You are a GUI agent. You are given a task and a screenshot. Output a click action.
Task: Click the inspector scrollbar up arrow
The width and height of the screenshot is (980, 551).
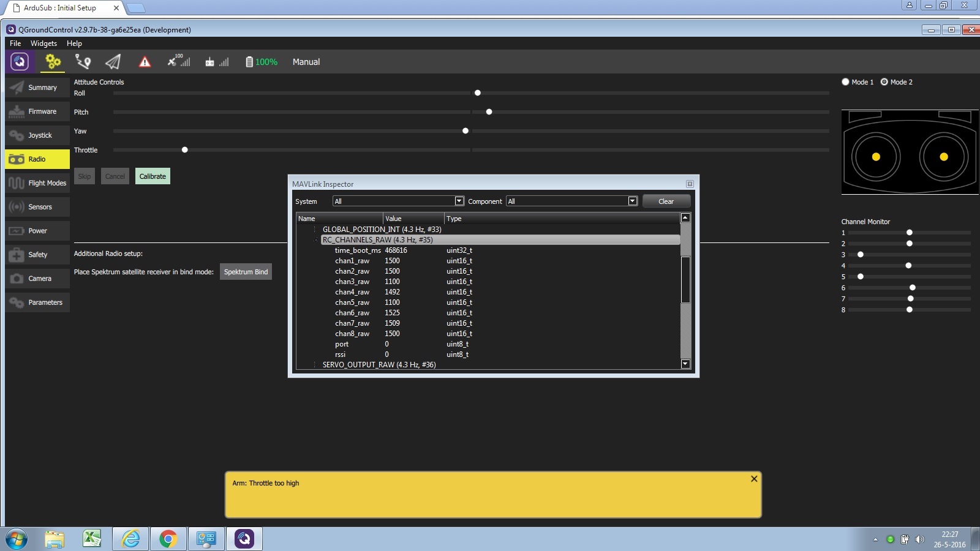(x=685, y=218)
